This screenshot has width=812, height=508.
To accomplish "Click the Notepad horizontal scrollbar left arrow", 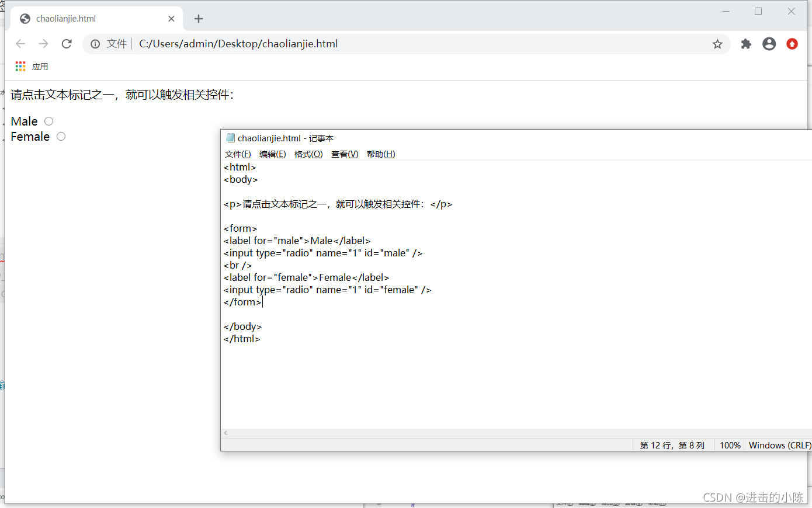I will [225, 433].
